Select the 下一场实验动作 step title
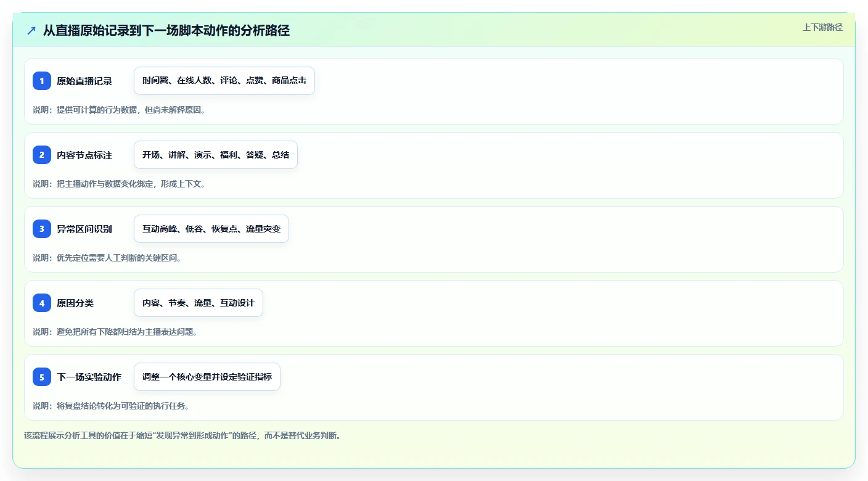The height and width of the screenshot is (481, 868). click(x=89, y=377)
